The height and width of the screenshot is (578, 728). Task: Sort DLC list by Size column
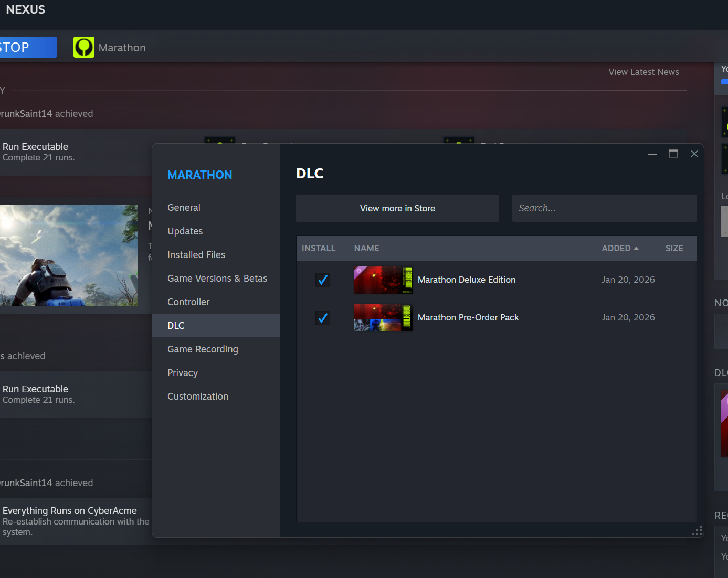(674, 248)
